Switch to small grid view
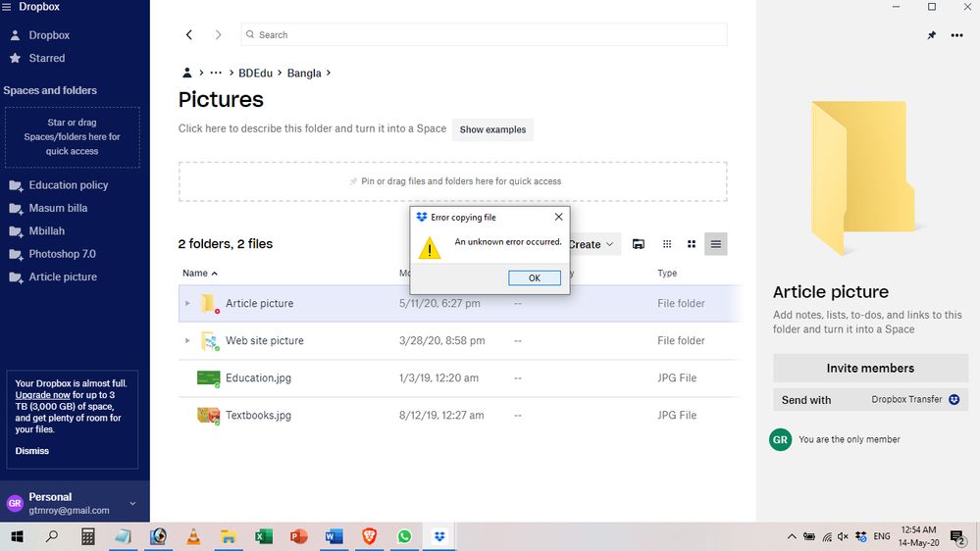Viewport: 980px width, 551px height. [667, 244]
